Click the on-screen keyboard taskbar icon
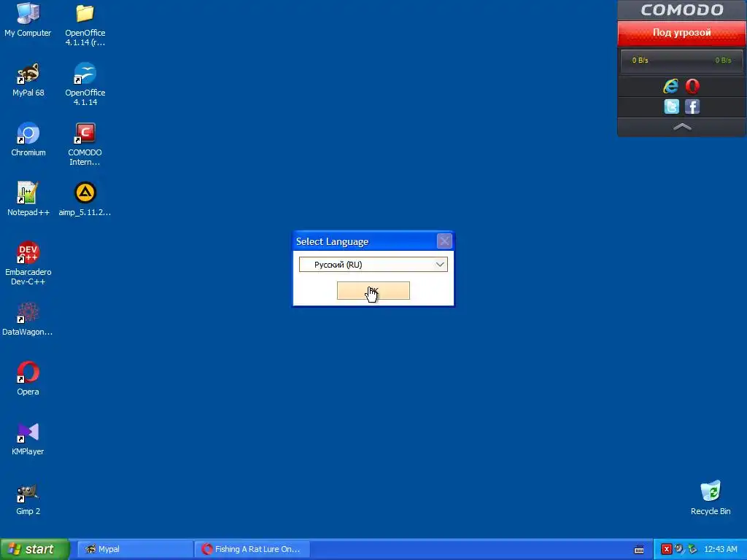This screenshot has width=747, height=560. (639, 550)
